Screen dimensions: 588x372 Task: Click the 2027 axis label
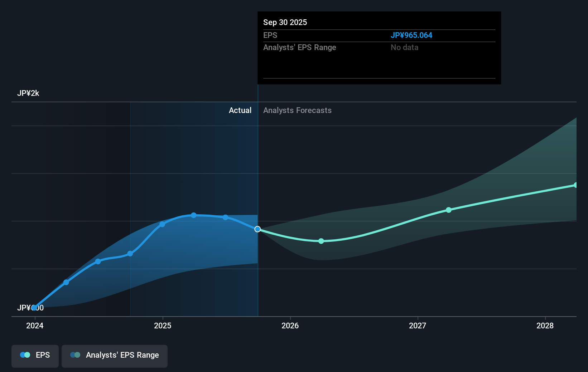click(x=418, y=325)
